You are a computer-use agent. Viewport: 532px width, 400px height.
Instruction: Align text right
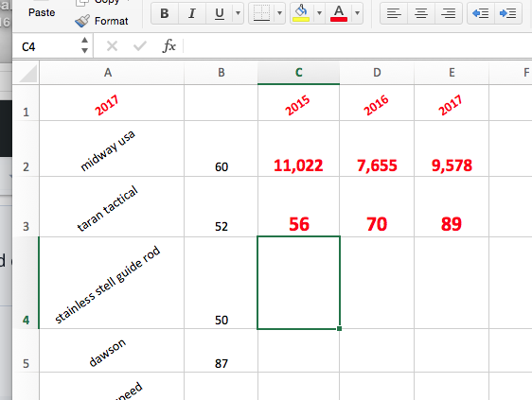click(448, 13)
